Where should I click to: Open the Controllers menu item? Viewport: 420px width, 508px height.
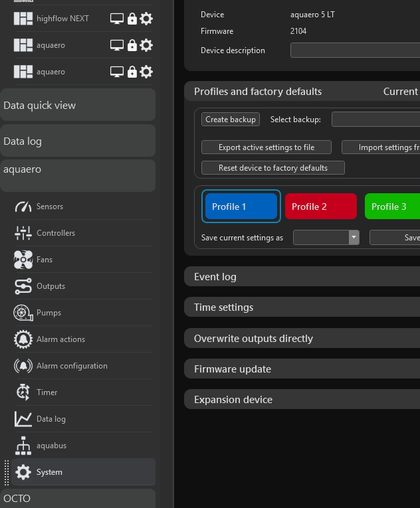[83, 233]
